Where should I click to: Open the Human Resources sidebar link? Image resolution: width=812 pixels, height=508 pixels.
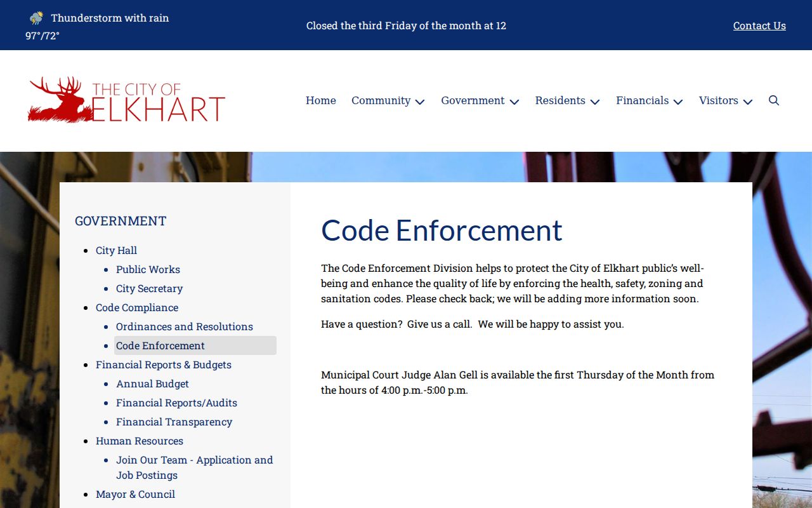140,441
